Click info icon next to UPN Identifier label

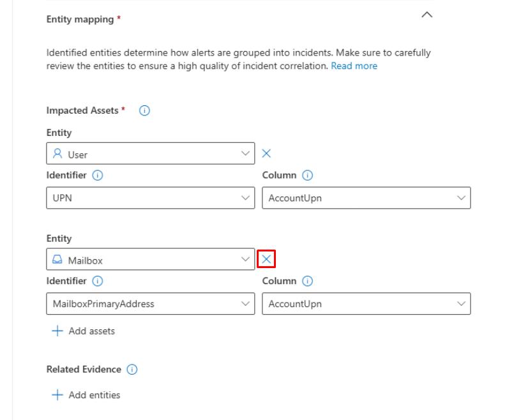(x=98, y=175)
